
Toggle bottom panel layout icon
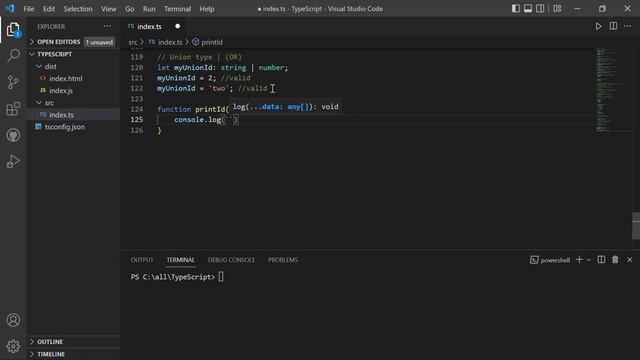click(x=528, y=9)
